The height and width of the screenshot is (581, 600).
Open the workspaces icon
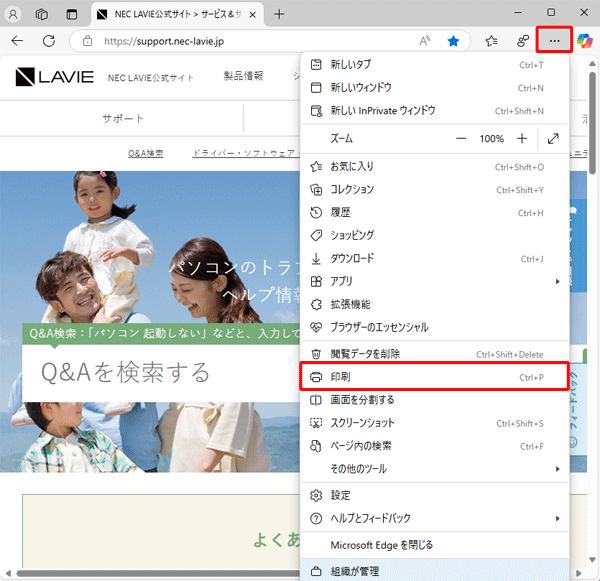point(42,15)
